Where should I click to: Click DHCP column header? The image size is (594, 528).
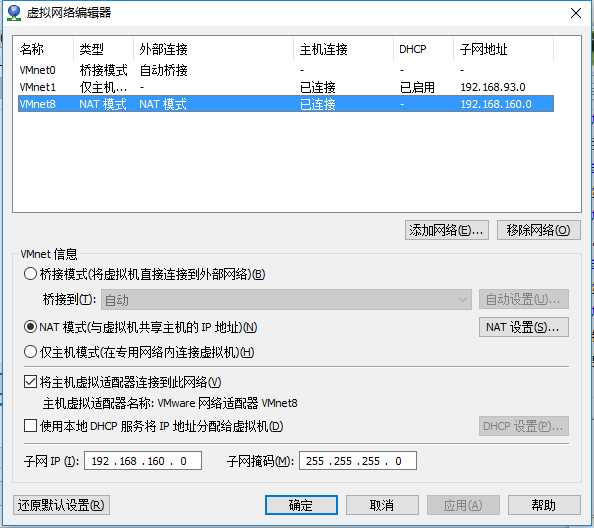tap(423, 49)
